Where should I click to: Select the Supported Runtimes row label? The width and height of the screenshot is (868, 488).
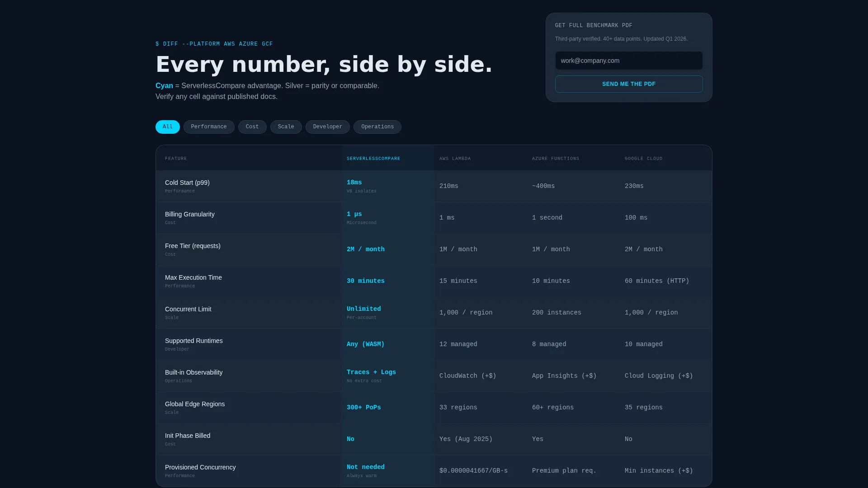194,341
